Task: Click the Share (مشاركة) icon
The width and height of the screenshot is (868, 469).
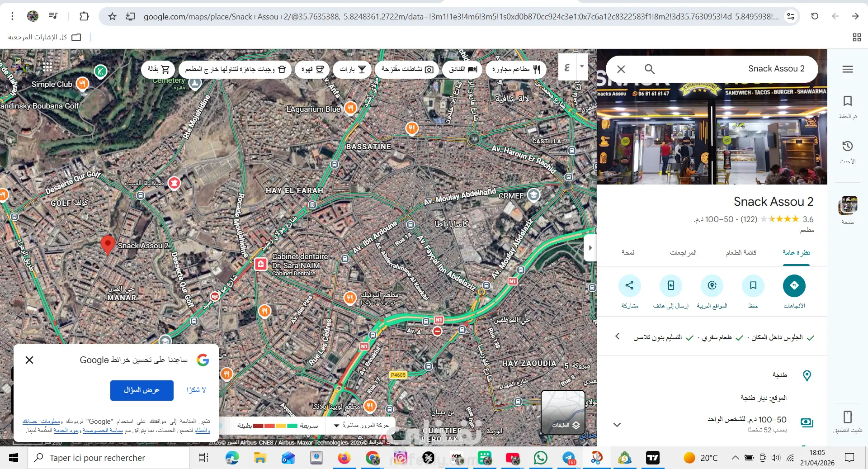Action: point(630,286)
